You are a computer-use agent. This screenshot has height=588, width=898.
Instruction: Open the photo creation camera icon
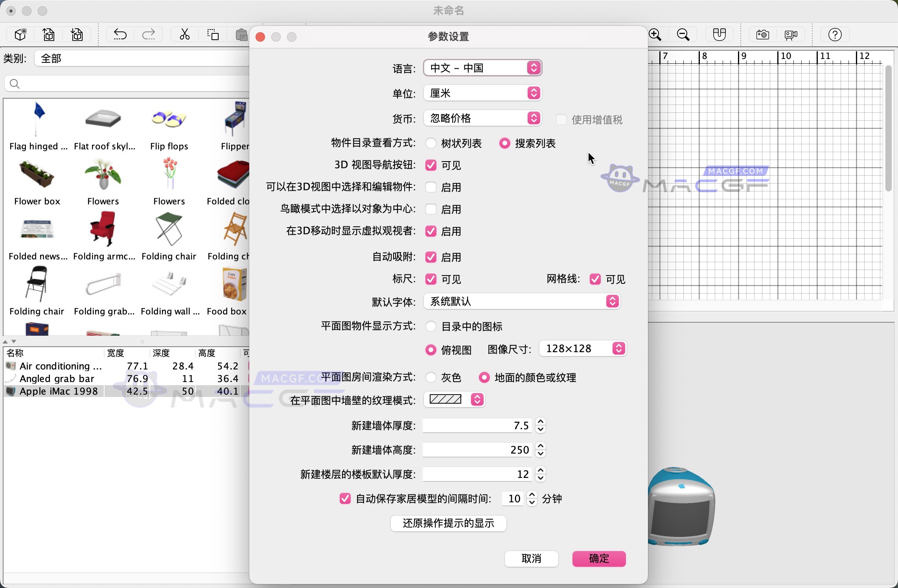[x=762, y=35]
